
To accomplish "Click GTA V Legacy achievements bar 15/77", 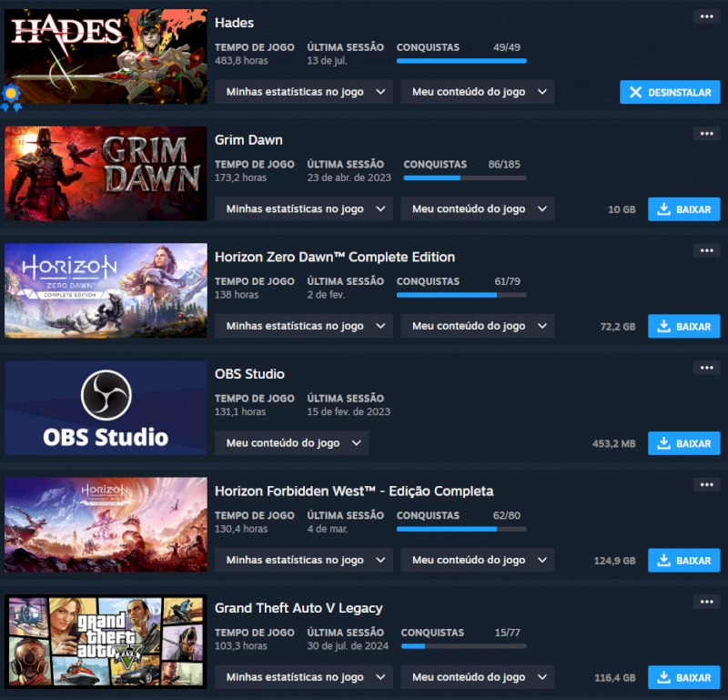I will (463, 646).
